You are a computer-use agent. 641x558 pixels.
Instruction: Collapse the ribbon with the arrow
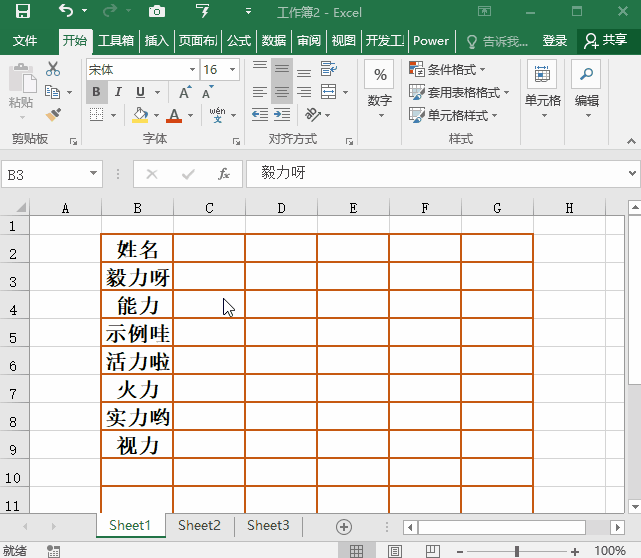pyautogui.click(x=631, y=141)
